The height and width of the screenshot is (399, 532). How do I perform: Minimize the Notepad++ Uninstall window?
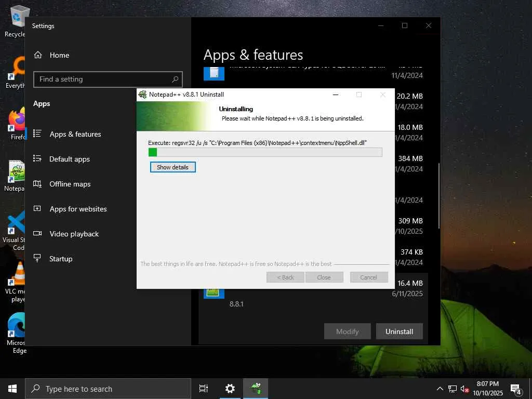[x=336, y=95]
